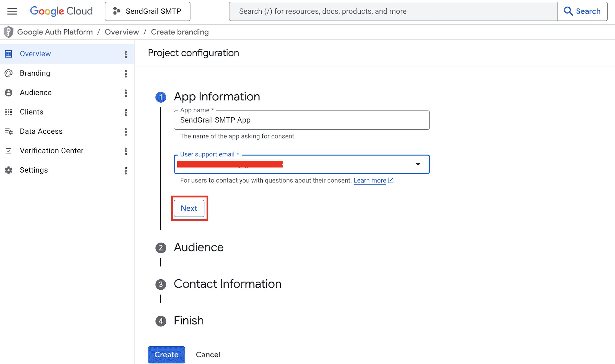Expand the Finish step
Viewport: 615px width, 364px height.
click(x=189, y=321)
